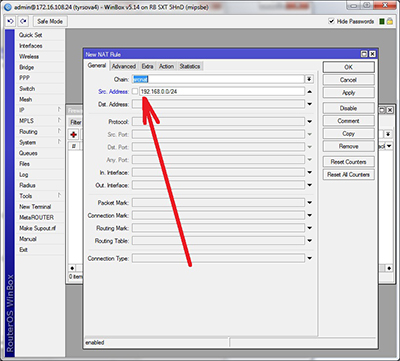Image resolution: width=400 pixels, height=361 pixels.
Task: Open Interfaces in sidebar menu
Action: point(40,46)
